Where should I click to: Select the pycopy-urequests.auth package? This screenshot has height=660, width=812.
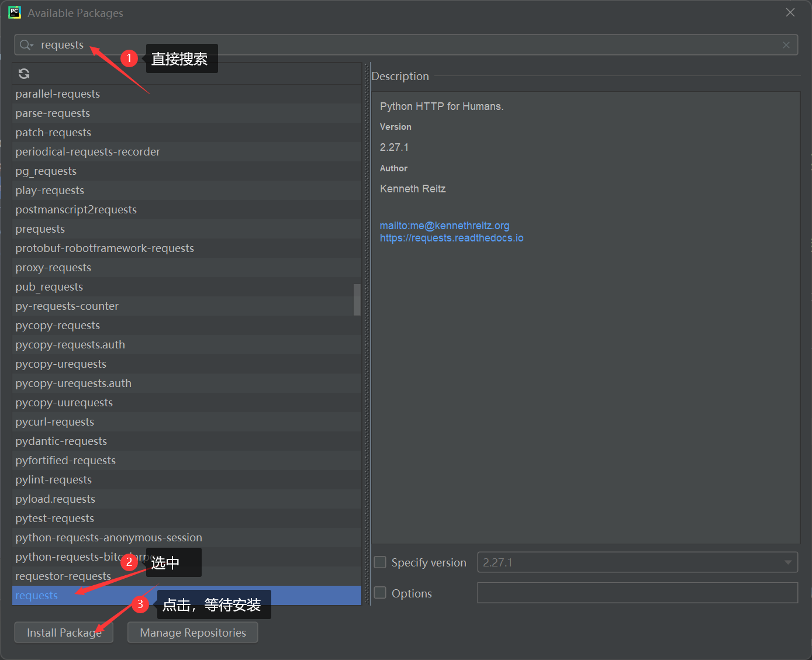click(187, 383)
